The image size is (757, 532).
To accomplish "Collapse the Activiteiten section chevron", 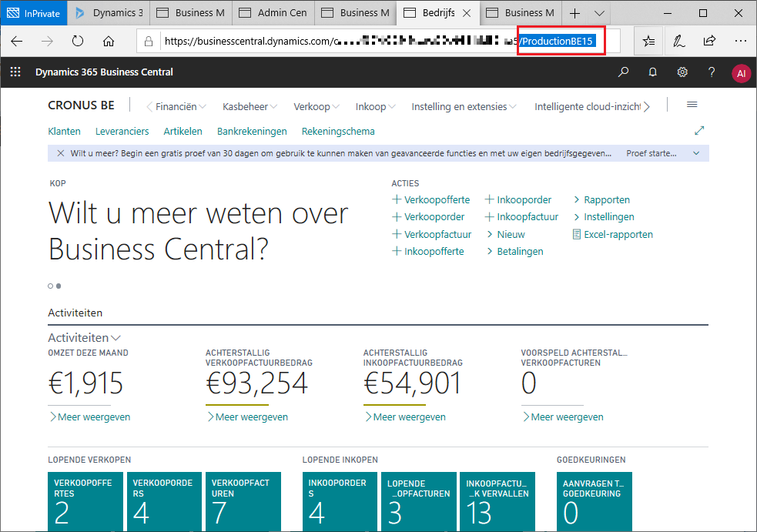I will (116, 337).
